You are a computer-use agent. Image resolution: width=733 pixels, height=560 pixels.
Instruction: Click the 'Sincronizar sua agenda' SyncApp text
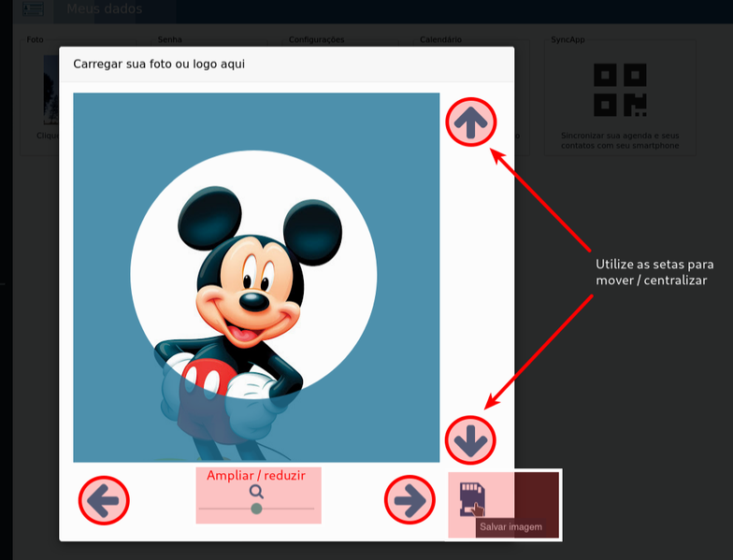620,140
